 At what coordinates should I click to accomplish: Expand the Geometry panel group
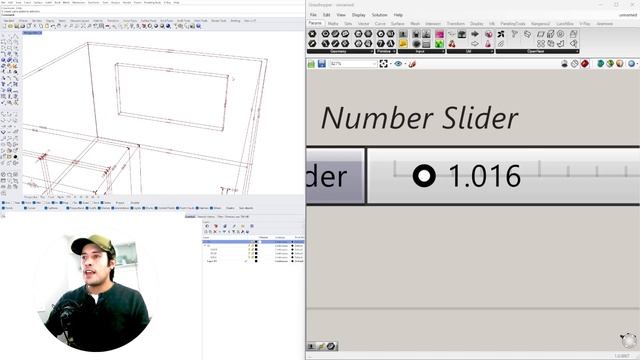click(371, 51)
